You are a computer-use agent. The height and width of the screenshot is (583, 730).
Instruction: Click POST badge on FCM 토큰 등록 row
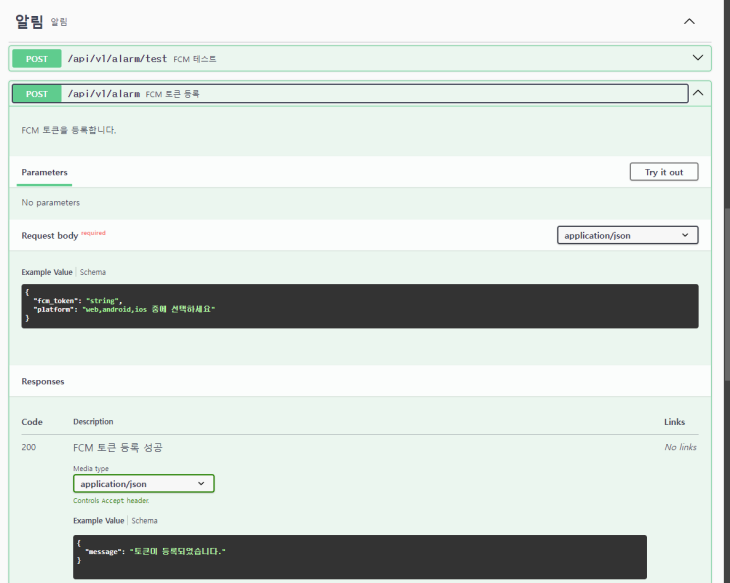[37, 94]
